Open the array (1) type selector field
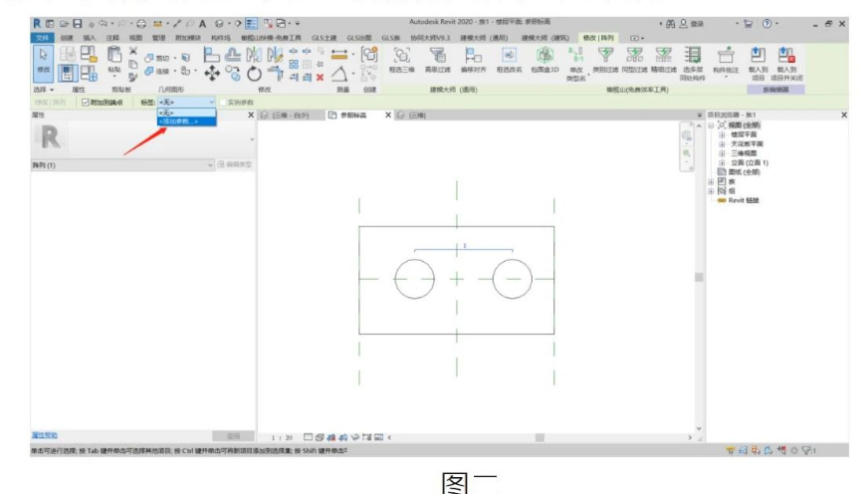 pos(122,165)
